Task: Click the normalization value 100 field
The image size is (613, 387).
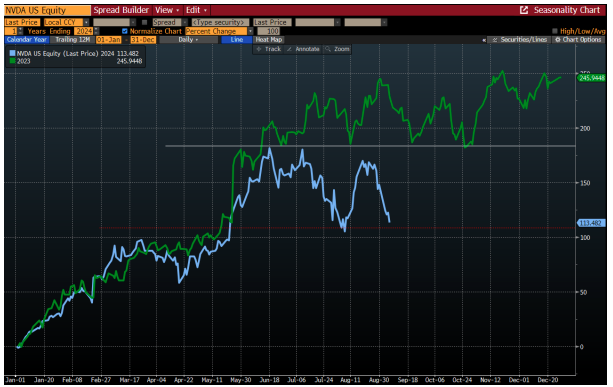Action: tap(269, 31)
